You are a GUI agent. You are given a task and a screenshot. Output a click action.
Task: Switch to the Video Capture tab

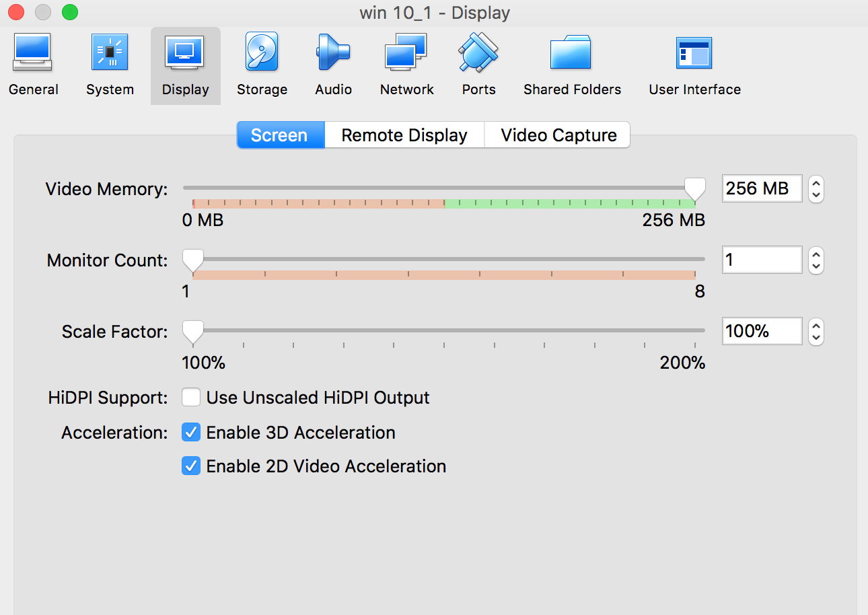click(x=558, y=135)
